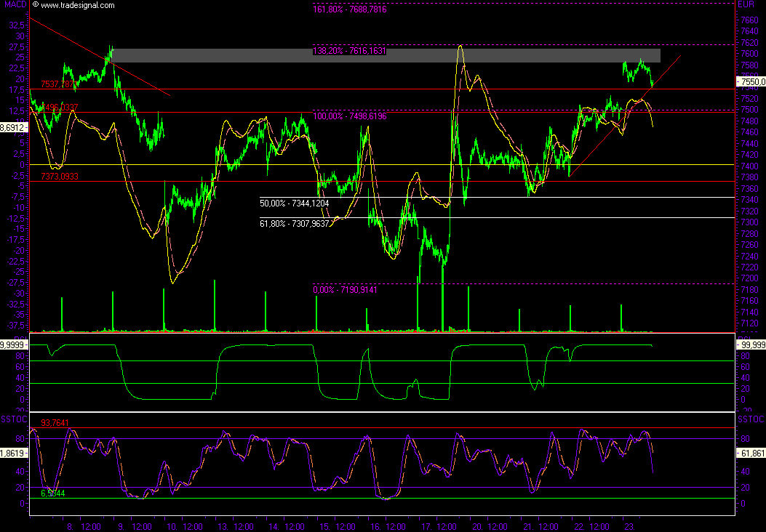Select the 61,80% - 7307,9637 retracement label
Image resolution: width=766 pixels, height=532 pixels.
pos(295,224)
